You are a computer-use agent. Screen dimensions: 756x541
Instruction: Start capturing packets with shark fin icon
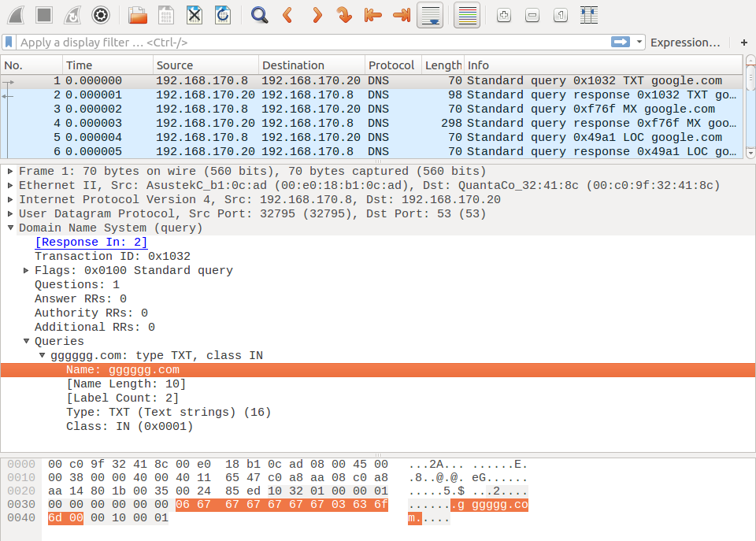point(17,14)
